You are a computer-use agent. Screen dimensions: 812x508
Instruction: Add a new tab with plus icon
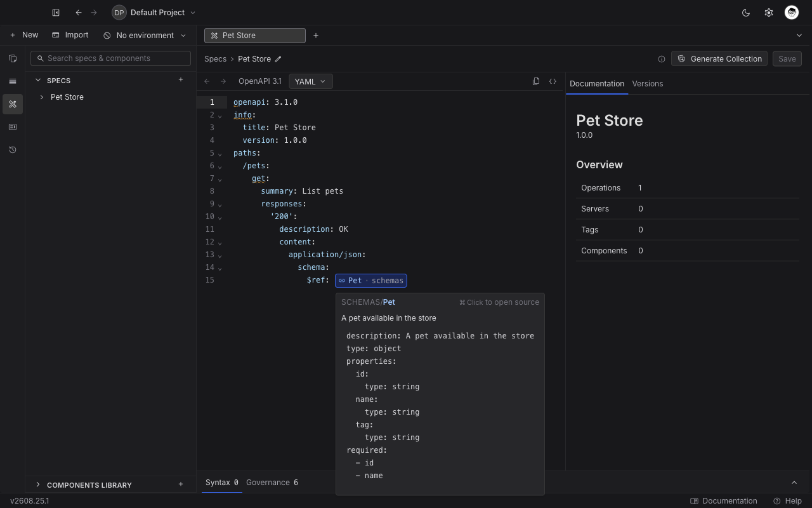(x=316, y=36)
